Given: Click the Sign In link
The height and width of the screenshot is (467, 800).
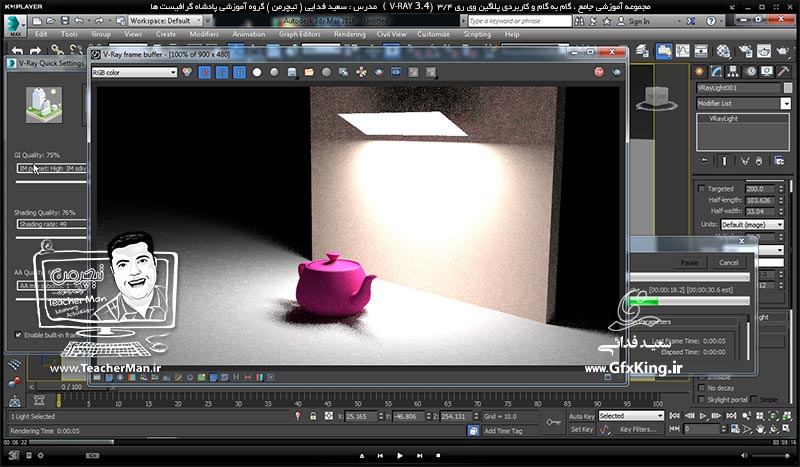Looking at the screenshot, I should [x=639, y=21].
